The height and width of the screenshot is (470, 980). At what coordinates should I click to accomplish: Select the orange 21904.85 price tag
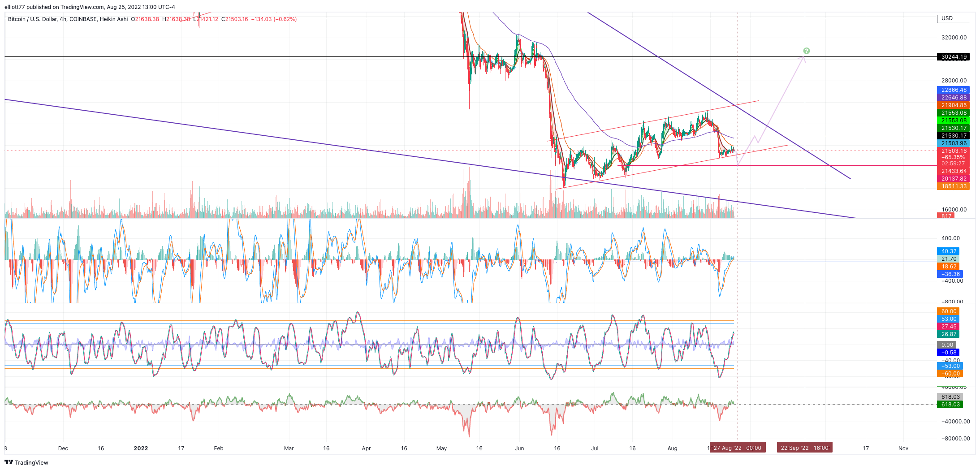click(953, 105)
